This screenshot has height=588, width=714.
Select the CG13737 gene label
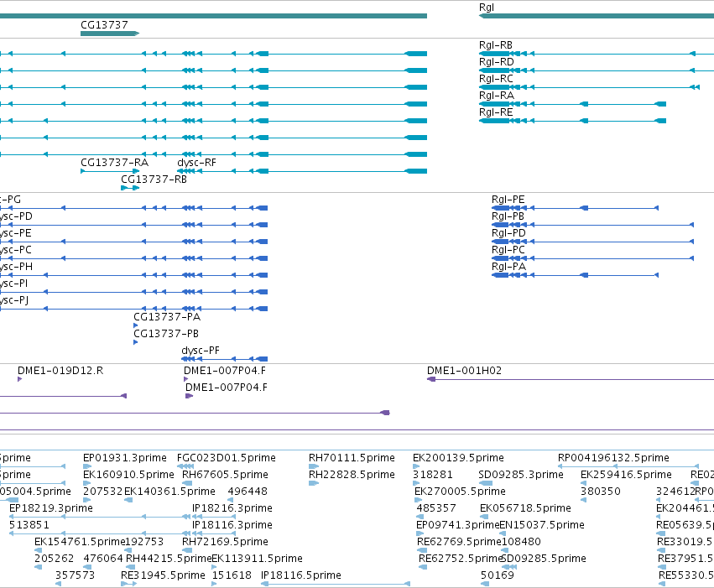pos(104,24)
